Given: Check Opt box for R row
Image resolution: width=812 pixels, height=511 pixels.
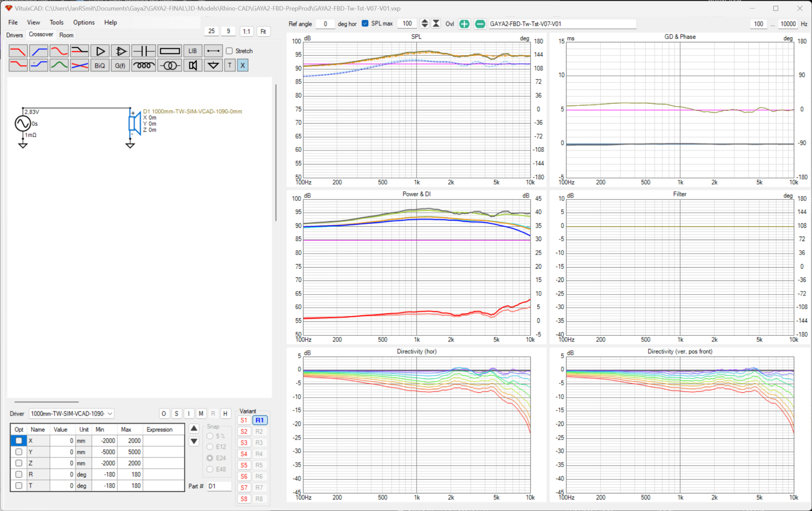Looking at the screenshot, I should [x=19, y=474].
